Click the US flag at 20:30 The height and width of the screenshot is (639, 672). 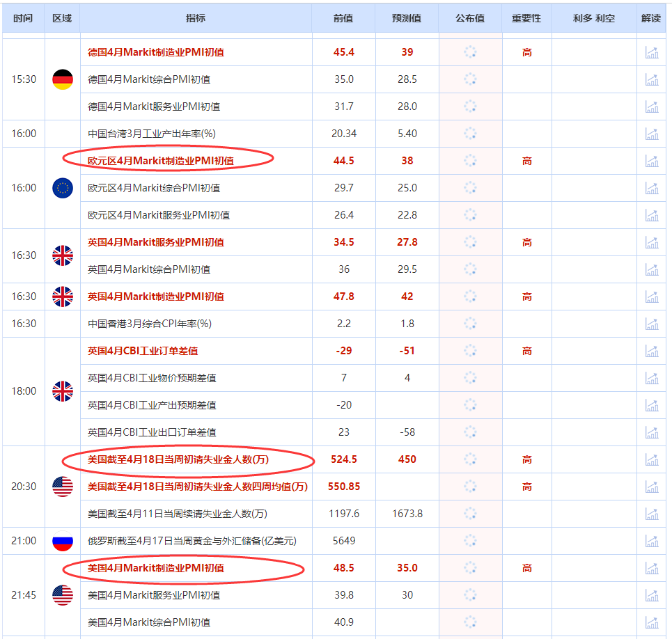click(x=63, y=487)
